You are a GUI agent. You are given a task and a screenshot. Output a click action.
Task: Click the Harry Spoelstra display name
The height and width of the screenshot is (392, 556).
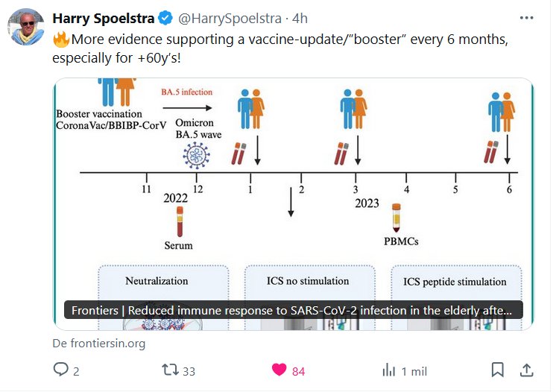[x=104, y=18]
